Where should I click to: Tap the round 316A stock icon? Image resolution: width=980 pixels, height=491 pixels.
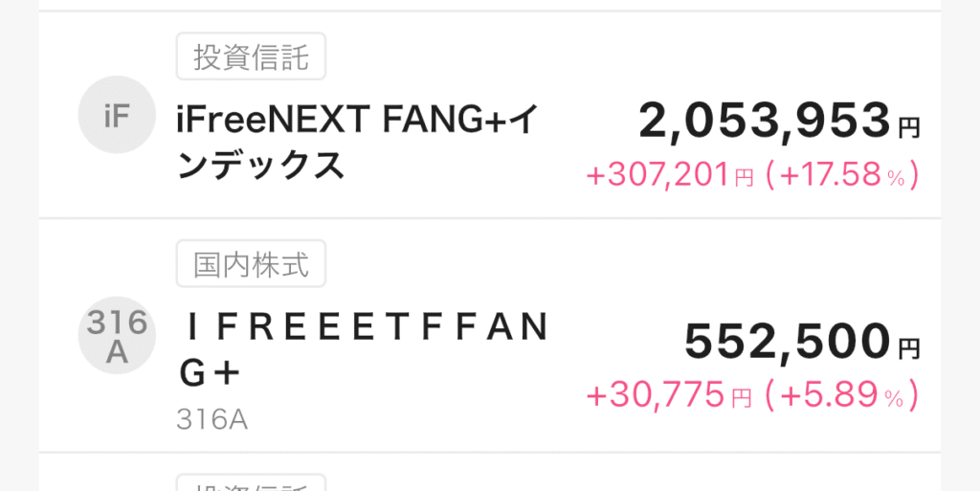click(x=116, y=337)
